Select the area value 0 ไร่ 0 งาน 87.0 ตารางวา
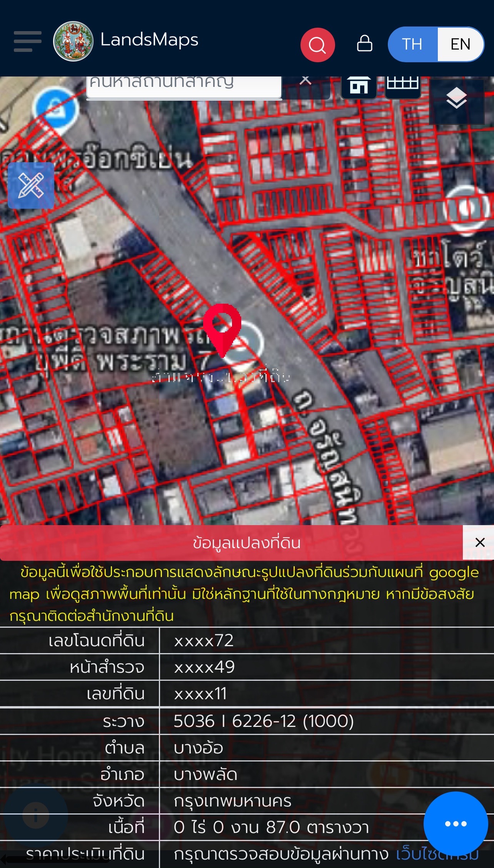The height and width of the screenshot is (868, 494). tap(271, 827)
